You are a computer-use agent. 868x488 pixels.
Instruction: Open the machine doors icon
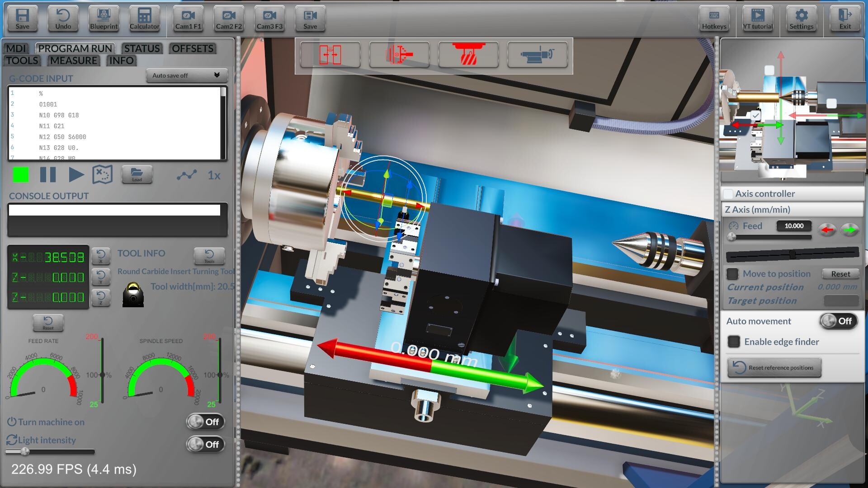click(x=330, y=55)
